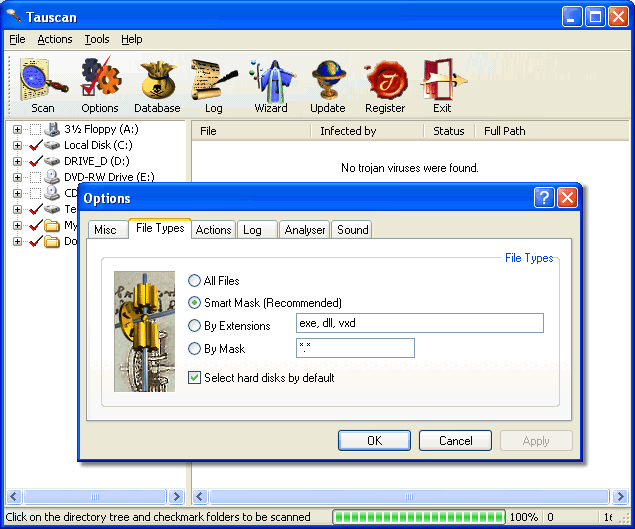Uncheck the DRIVE_D (D:) checkmark
This screenshot has height=529, width=635.
click(36, 161)
